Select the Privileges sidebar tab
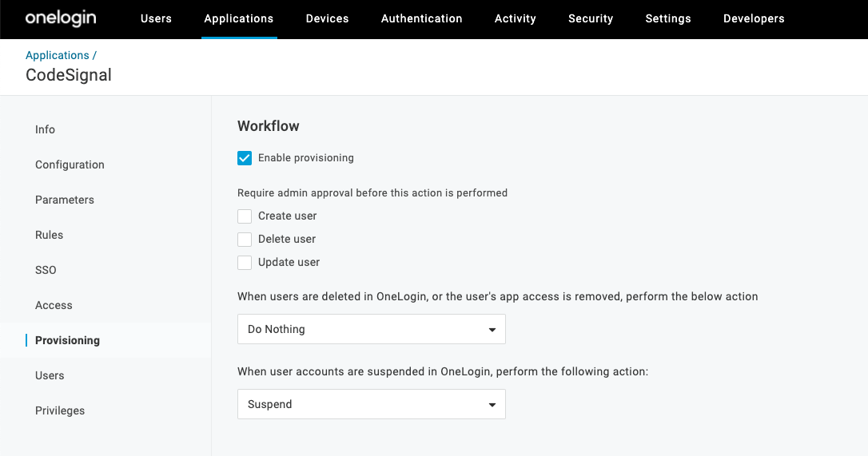868x456 pixels. [x=60, y=410]
